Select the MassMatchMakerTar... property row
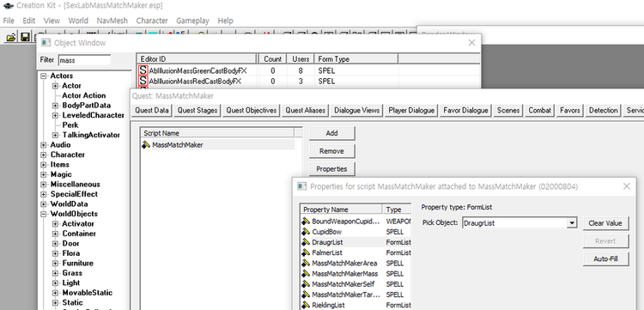 point(355,295)
